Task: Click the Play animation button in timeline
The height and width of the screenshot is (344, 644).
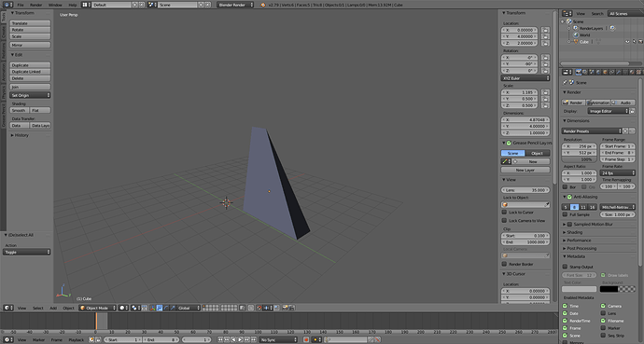Action: 240,339
